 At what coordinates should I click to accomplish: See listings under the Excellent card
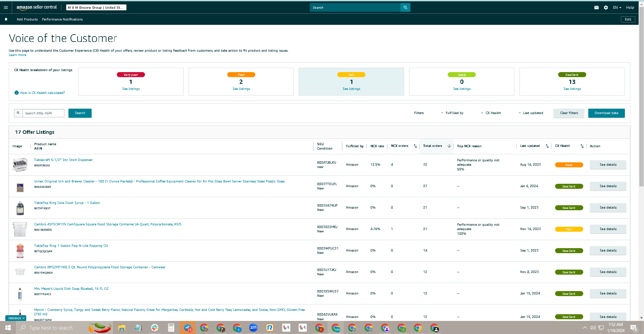(572, 89)
